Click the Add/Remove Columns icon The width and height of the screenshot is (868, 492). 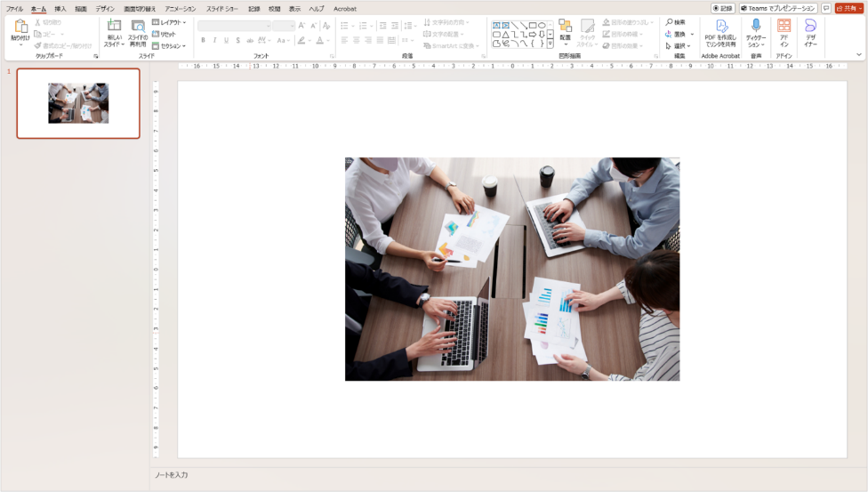coord(406,40)
